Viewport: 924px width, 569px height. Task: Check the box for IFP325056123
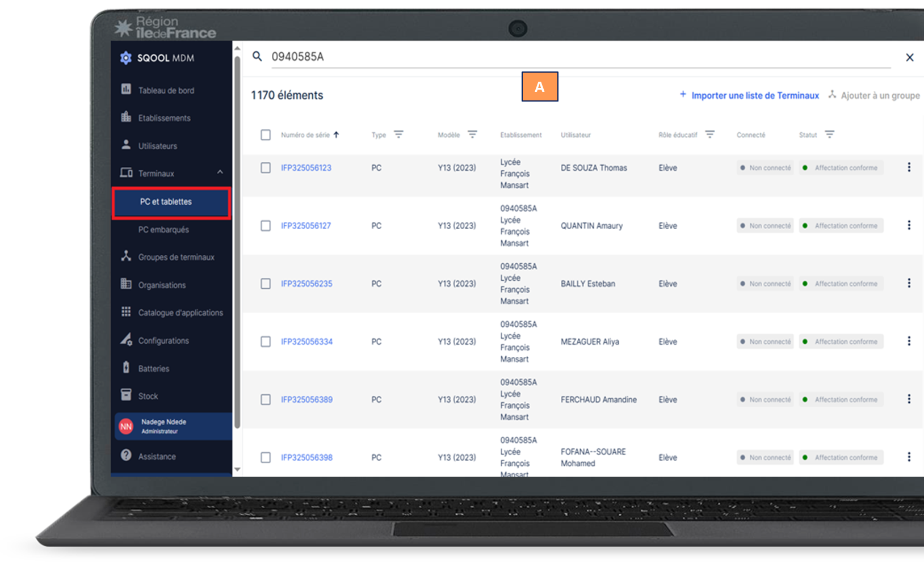[265, 168]
